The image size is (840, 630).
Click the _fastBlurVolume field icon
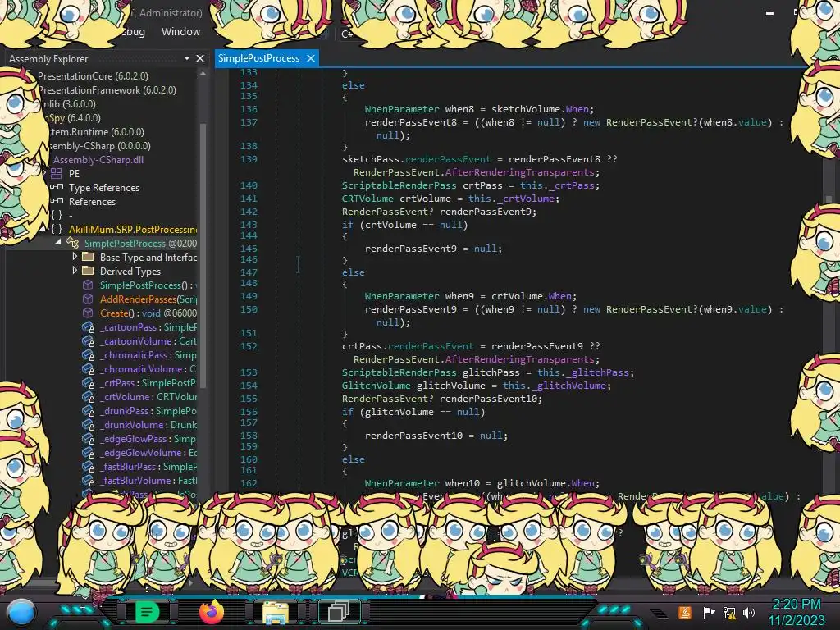[x=89, y=480]
